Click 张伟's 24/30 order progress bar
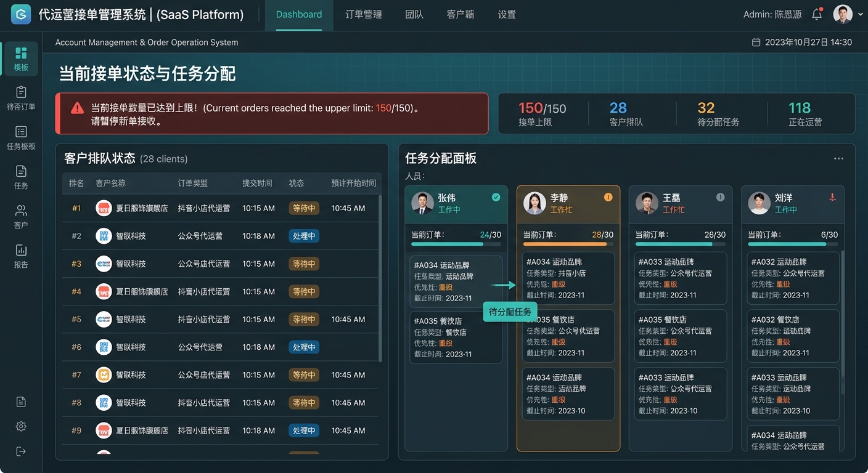This screenshot has height=473, width=868. point(456,245)
